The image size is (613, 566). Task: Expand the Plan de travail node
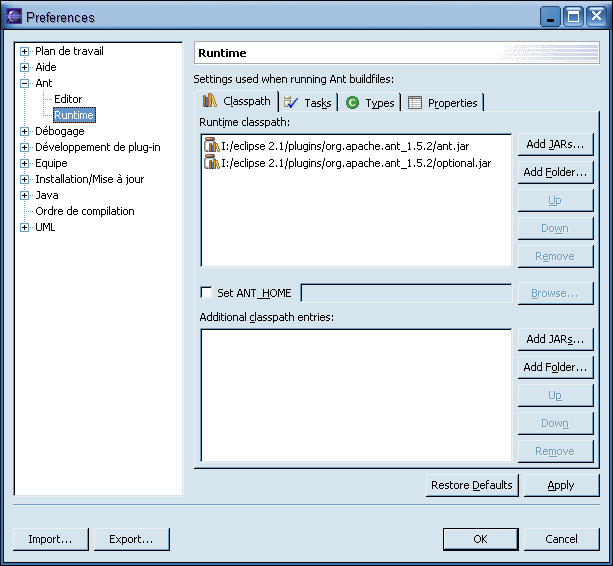25,51
